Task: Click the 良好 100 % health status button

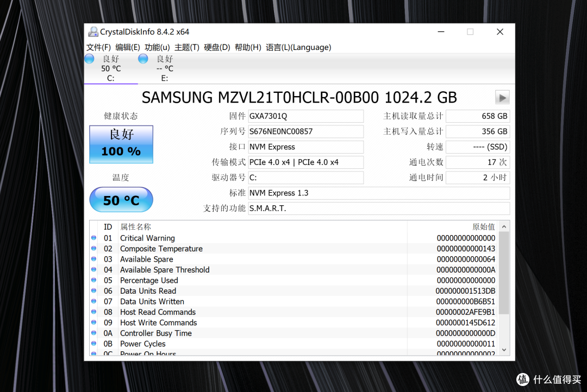Action: [x=121, y=144]
